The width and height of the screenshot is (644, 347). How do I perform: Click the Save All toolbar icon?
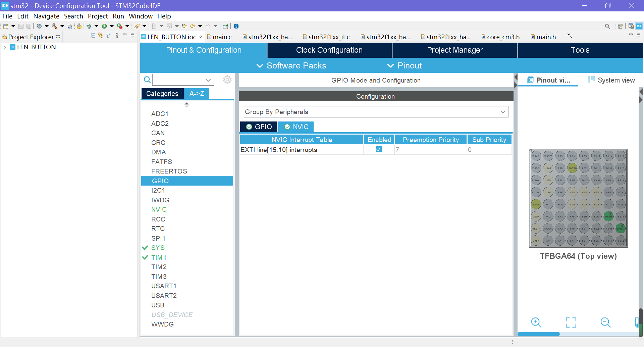[29, 26]
